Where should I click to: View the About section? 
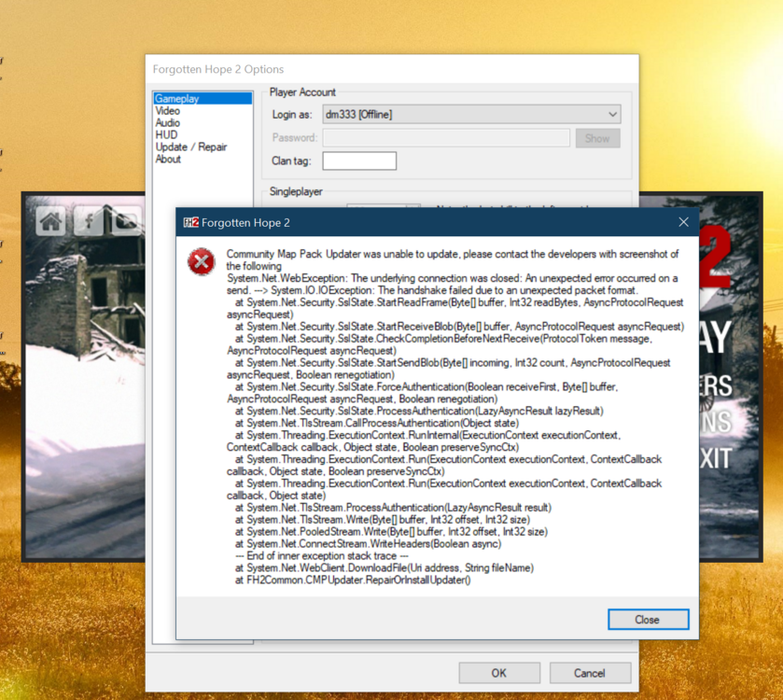[168, 159]
